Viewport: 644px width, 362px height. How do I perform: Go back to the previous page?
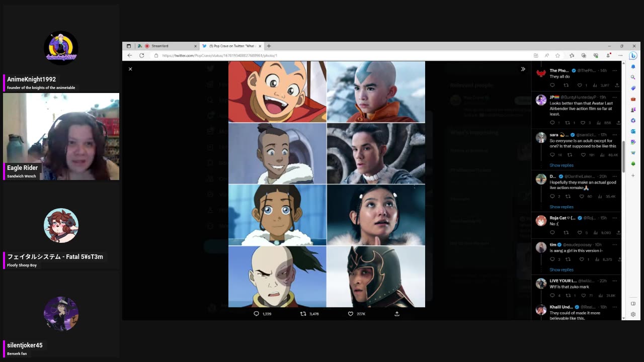130,55
